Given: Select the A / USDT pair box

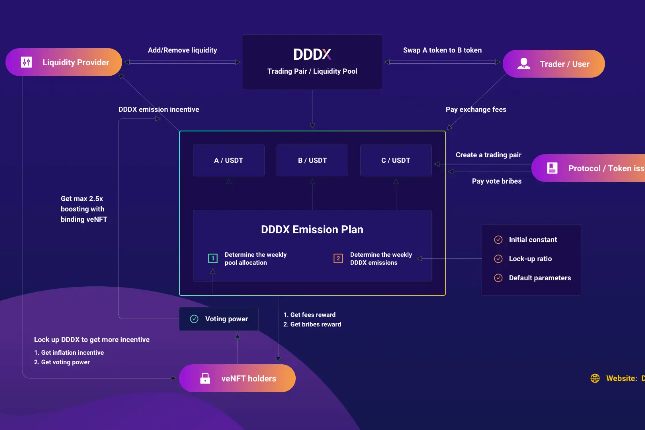Looking at the screenshot, I should point(229,160).
